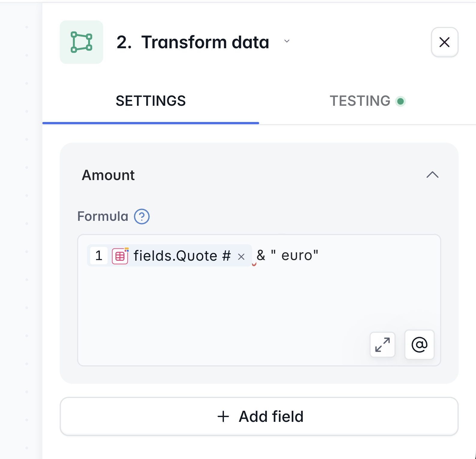Click the green status dot next to TESTING
The width and height of the screenshot is (476, 459).
(x=400, y=101)
